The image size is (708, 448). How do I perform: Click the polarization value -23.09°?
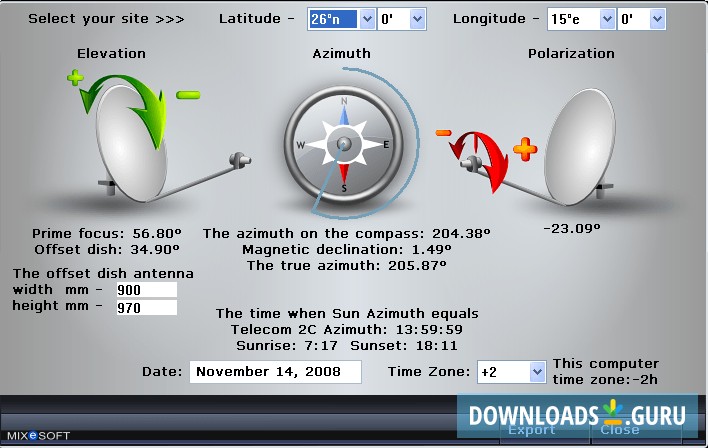tap(572, 229)
